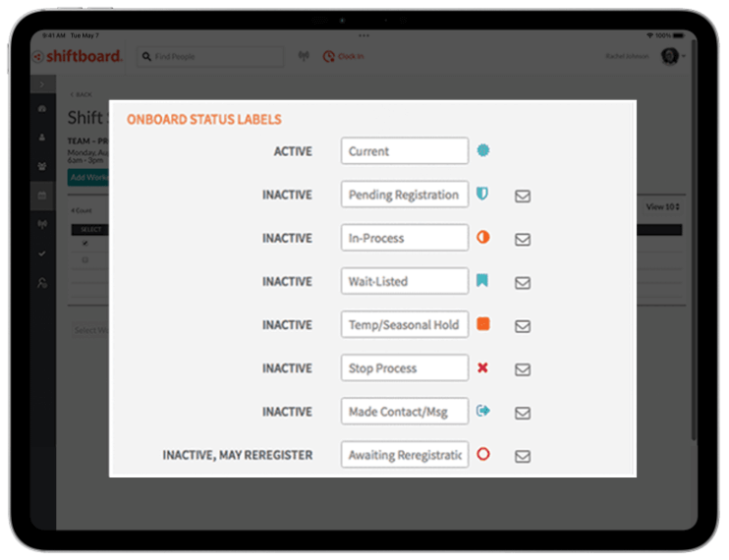Click the broadcast tower icon in top bar

point(304,56)
